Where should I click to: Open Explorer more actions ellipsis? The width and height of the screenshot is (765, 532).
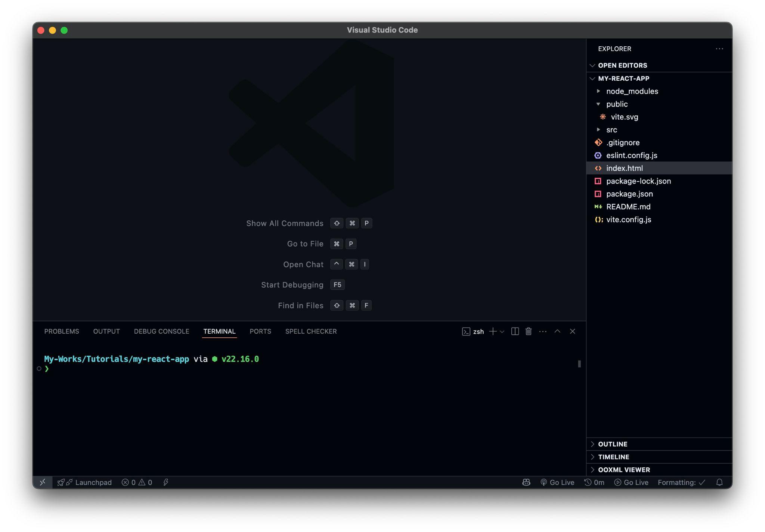click(719, 49)
